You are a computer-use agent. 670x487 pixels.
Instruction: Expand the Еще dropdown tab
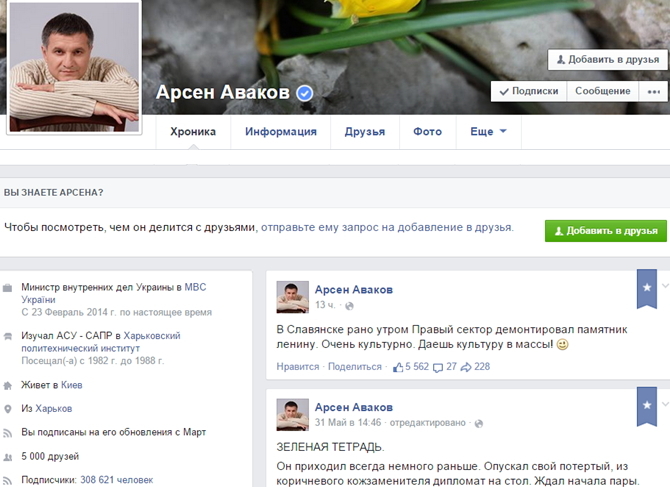(488, 132)
